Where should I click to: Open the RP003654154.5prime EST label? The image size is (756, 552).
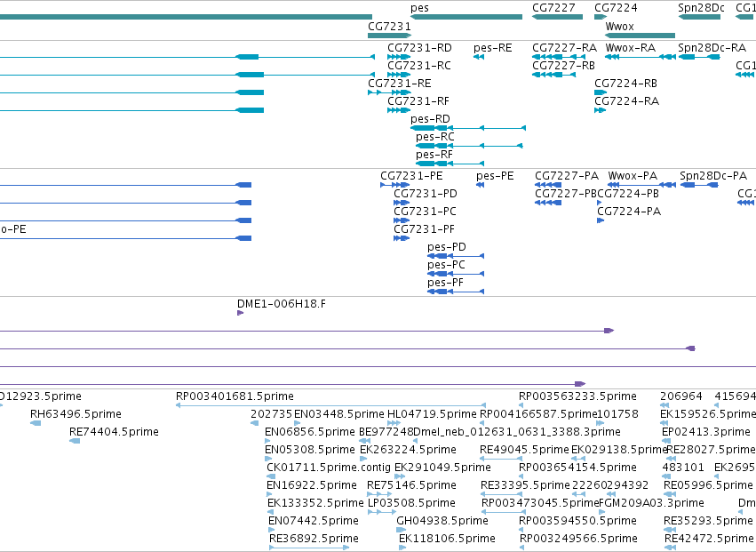click(577, 468)
